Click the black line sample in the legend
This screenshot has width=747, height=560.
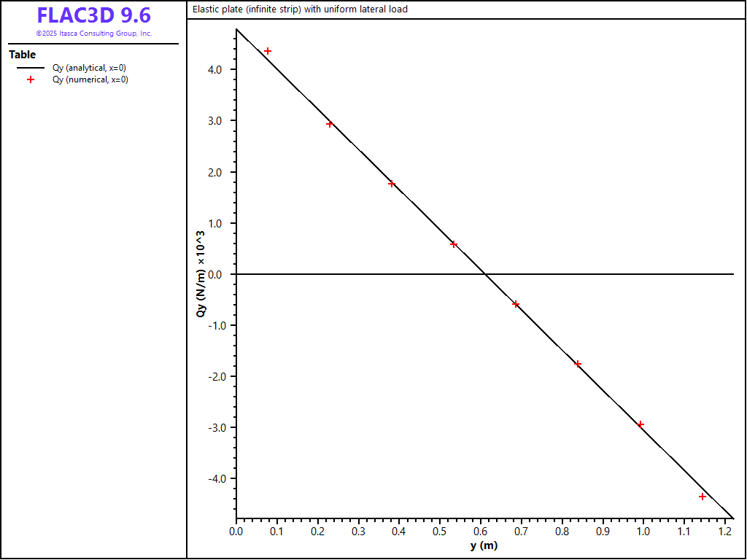coord(31,68)
